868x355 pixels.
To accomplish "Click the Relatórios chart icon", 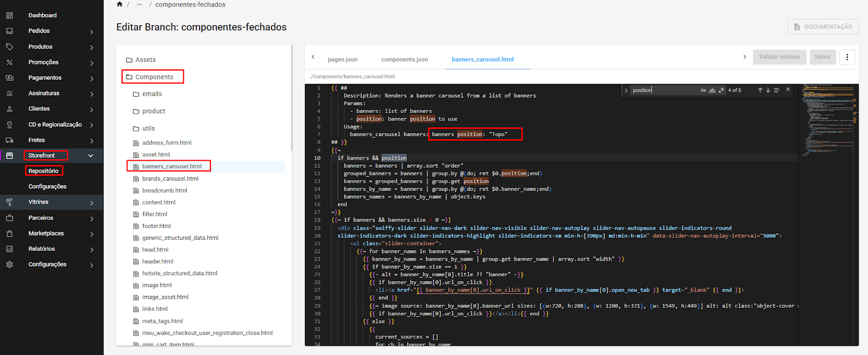I will click(x=9, y=249).
